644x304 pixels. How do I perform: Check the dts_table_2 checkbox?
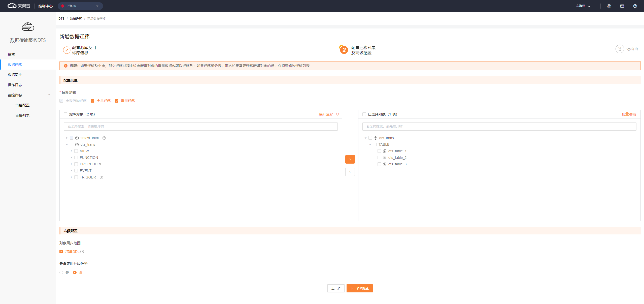tap(379, 158)
